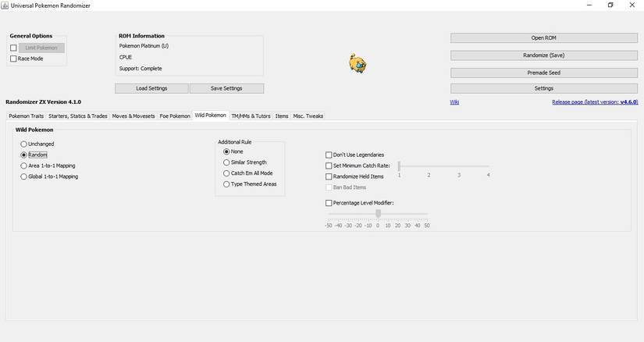The width and height of the screenshot is (644, 342).
Task: Choose Area 1-to-1 Mapping
Action: pos(24,166)
